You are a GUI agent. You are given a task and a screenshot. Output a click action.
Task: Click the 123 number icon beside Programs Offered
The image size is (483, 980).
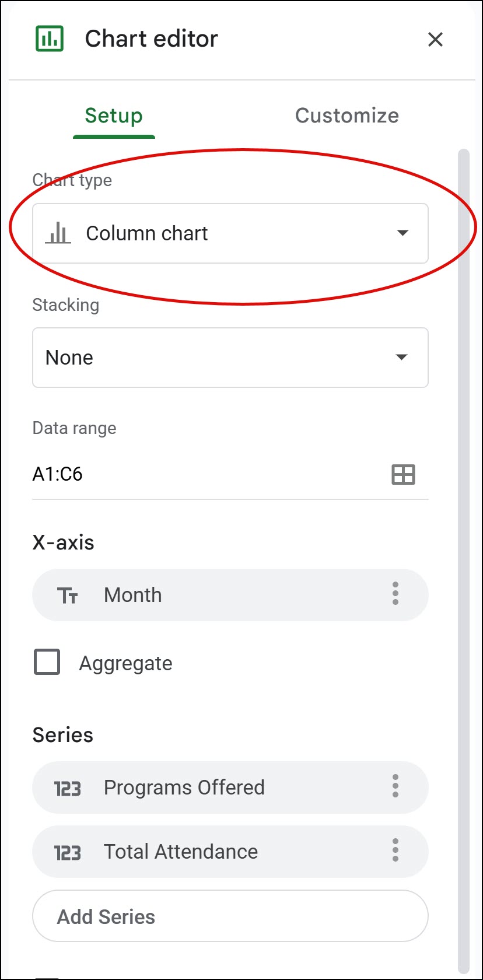[x=68, y=789]
